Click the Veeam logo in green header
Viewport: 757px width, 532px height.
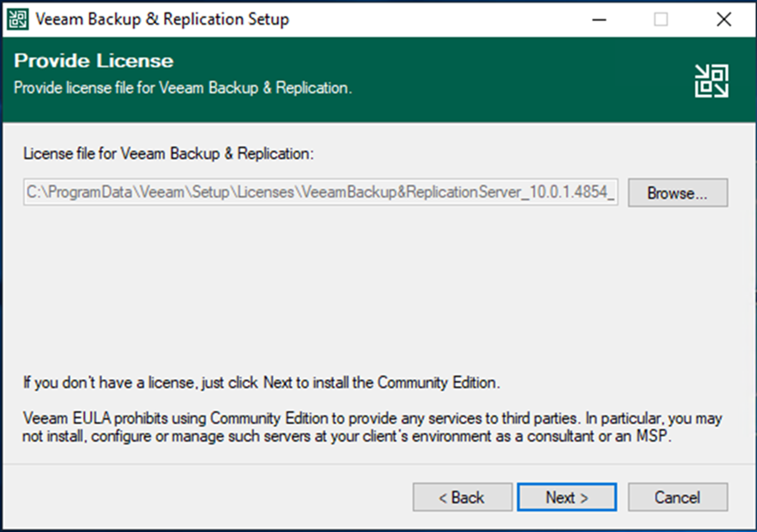(x=711, y=81)
